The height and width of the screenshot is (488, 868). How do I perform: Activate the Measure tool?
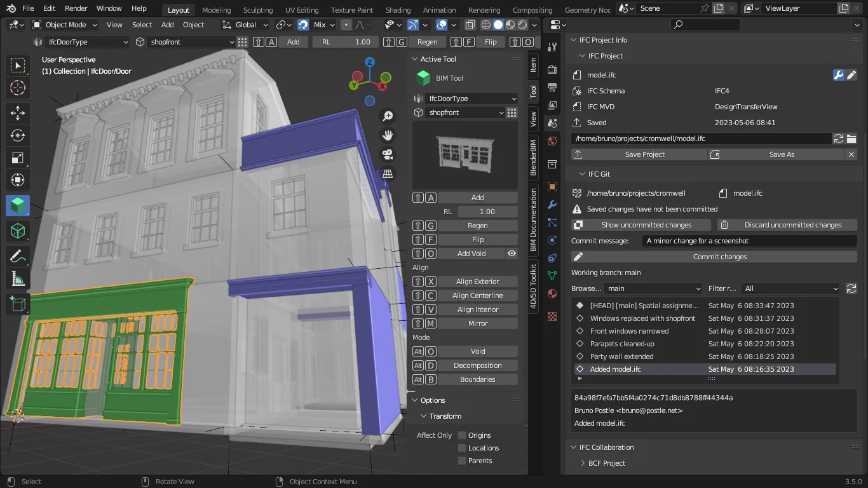[18, 279]
